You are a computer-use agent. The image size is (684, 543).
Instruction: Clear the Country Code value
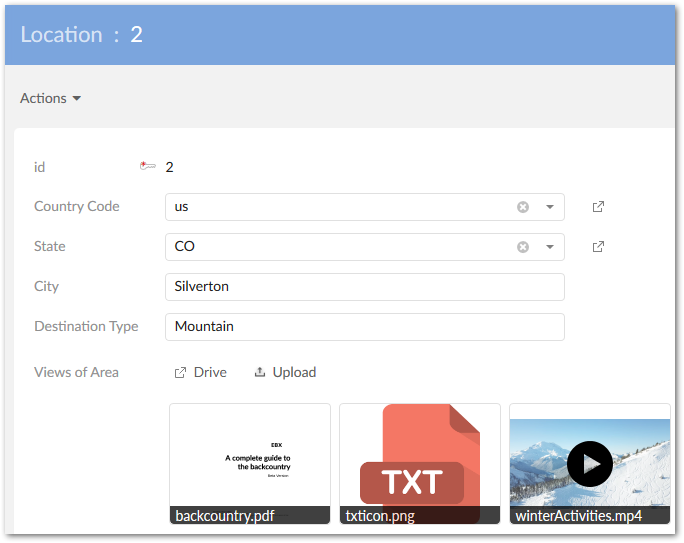point(523,207)
